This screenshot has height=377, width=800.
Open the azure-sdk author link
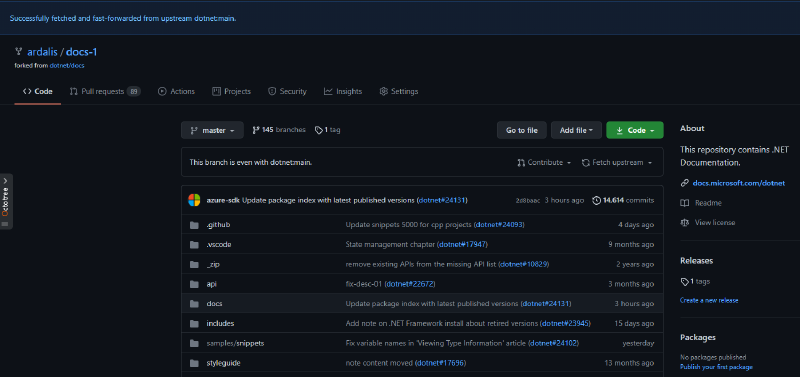(222, 200)
